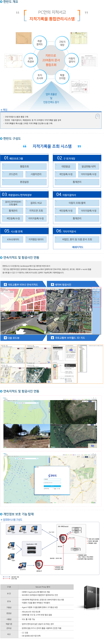Click 비법인, 환지 등 15종 문서 조회
The image size is (104, 644).
[77, 239]
